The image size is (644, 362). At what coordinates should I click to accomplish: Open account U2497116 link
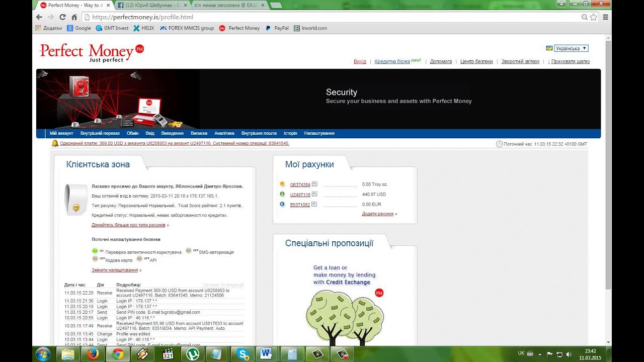tap(300, 195)
